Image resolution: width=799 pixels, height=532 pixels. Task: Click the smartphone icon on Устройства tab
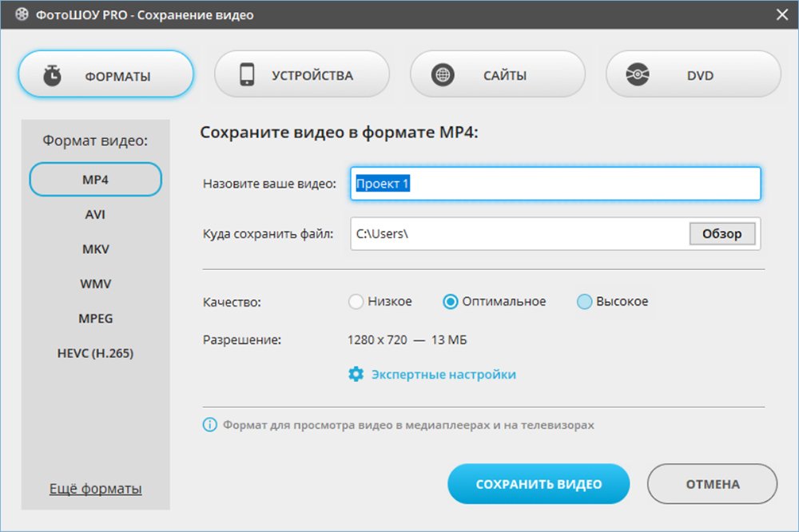click(247, 75)
